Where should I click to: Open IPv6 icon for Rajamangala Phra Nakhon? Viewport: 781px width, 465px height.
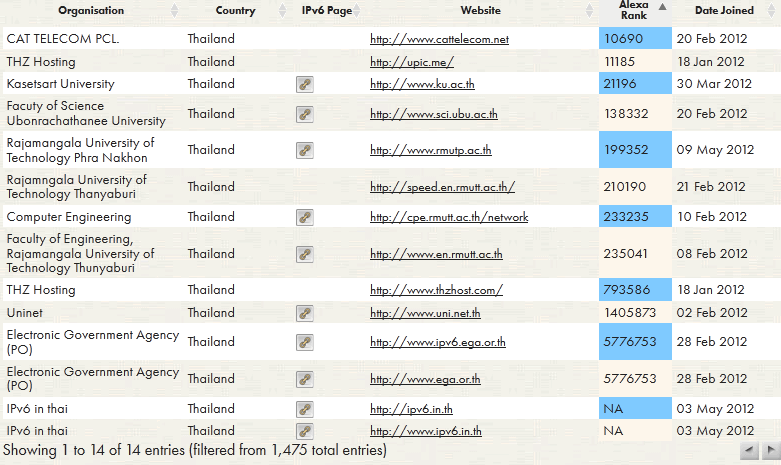[x=305, y=150]
